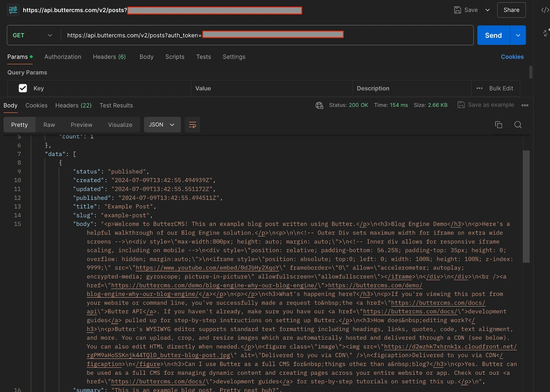Click the Description column header
The height and width of the screenshot is (392, 550).
point(373,88)
